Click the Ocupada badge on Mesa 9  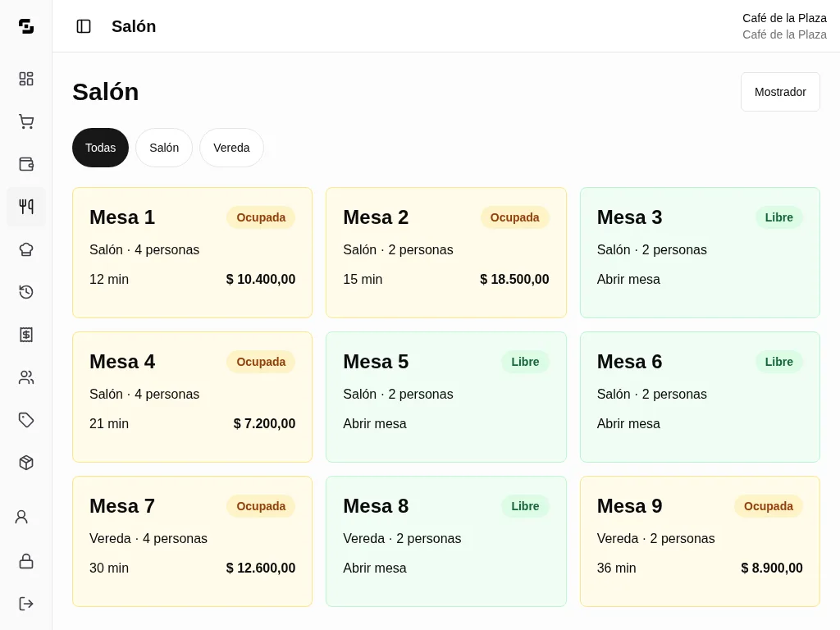point(768,506)
